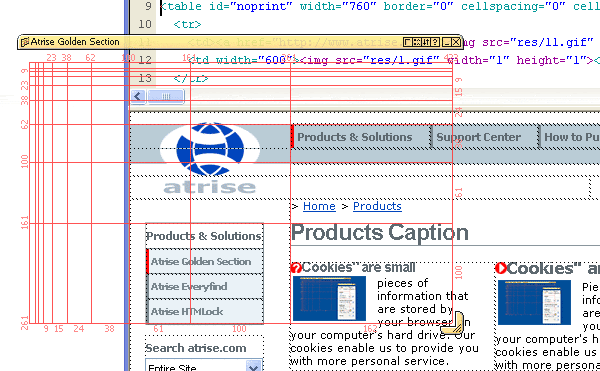Open the Products & Solutions nav tab

[x=355, y=137]
